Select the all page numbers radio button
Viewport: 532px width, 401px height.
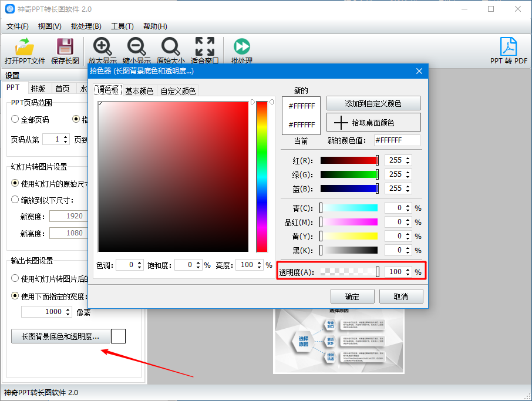(x=15, y=119)
